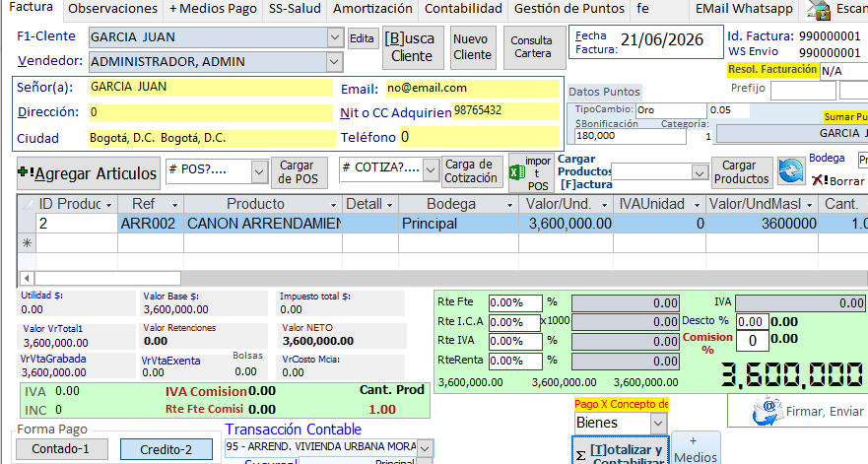Screen dimensions: 868x464
Task: Expand the Transacción Contable dropdown
Action: [x=425, y=447]
